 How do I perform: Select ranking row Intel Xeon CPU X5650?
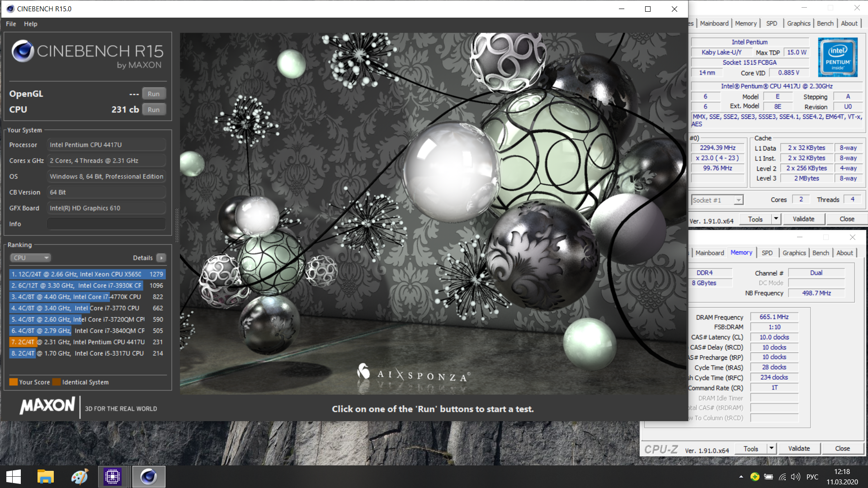click(87, 274)
